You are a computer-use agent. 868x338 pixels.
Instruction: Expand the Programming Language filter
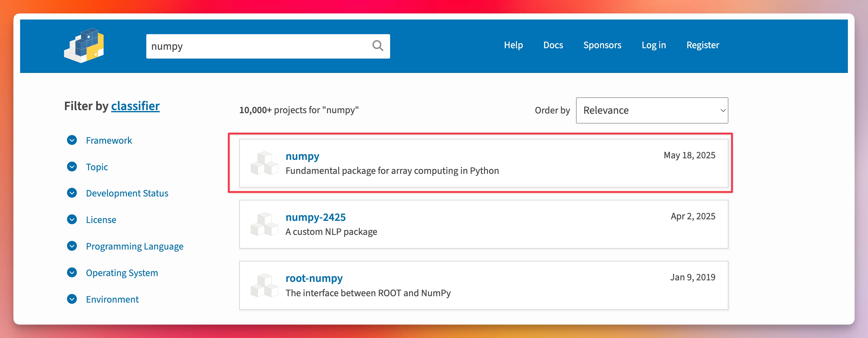(134, 246)
